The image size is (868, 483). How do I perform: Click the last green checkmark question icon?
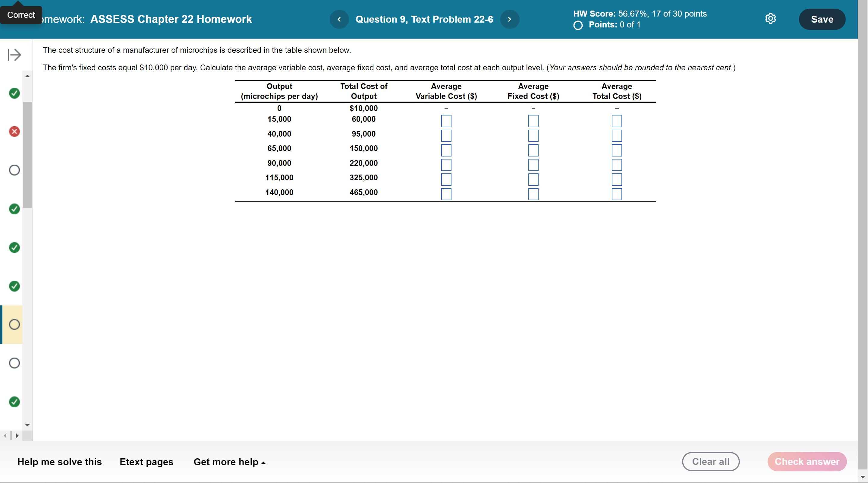[x=14, y=401]
